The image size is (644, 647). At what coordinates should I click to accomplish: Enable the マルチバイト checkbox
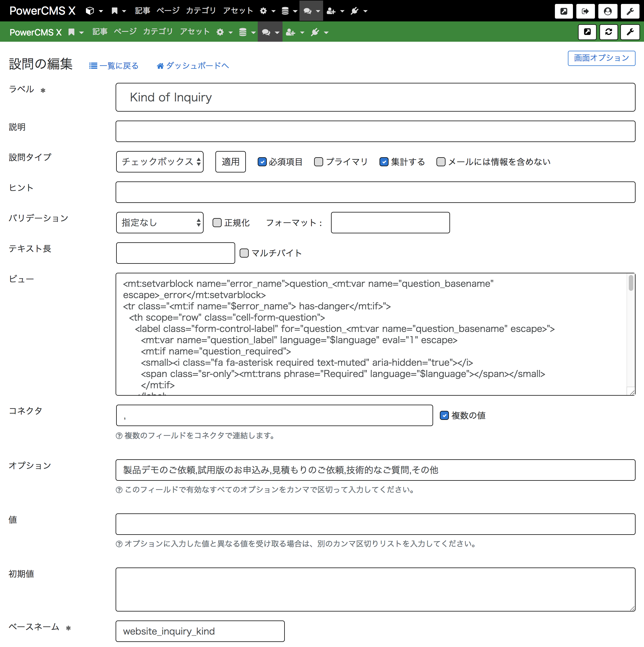[x=244, y=253]
